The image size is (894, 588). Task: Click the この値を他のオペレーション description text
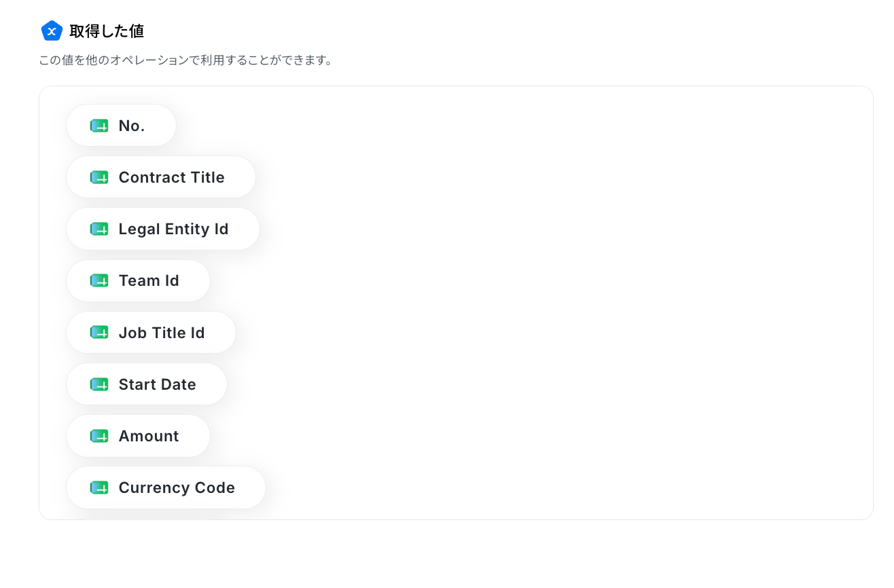(186, 60)
